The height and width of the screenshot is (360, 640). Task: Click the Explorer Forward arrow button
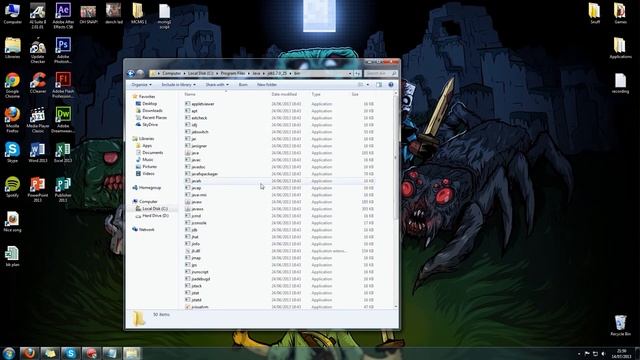point(140,73)
